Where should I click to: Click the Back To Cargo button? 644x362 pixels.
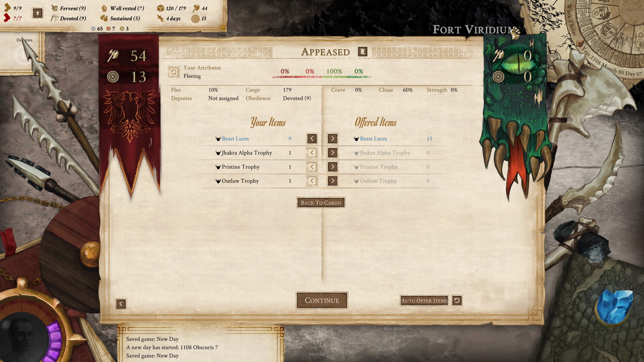(321, 203)
